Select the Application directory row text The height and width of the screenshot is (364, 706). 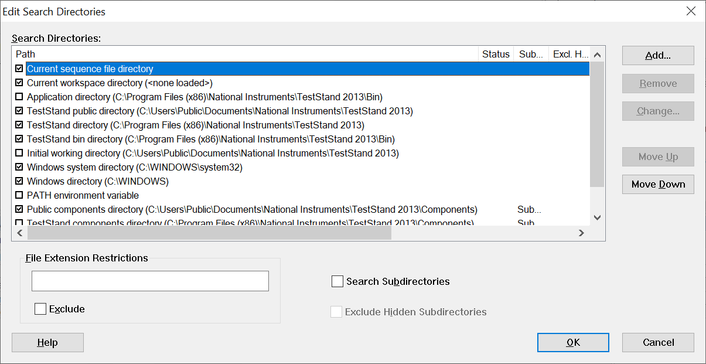tap(205, 97)
